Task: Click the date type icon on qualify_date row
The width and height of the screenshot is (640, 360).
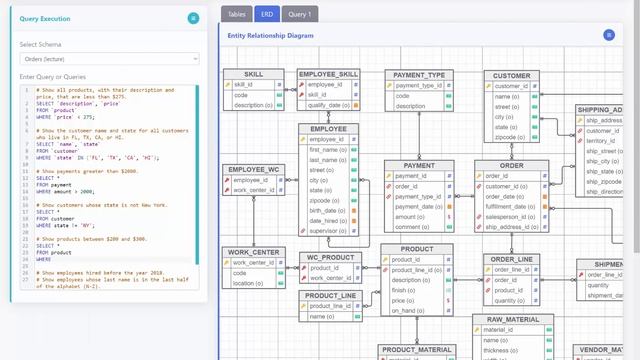Action: pos(356,105)
